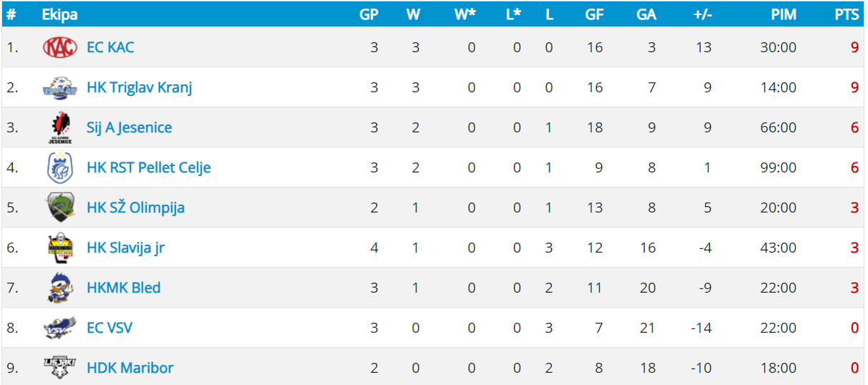Sort by the PIM column header
This screenshot has height=385, width=868.
pyautogui.click(x=784, y=14)
